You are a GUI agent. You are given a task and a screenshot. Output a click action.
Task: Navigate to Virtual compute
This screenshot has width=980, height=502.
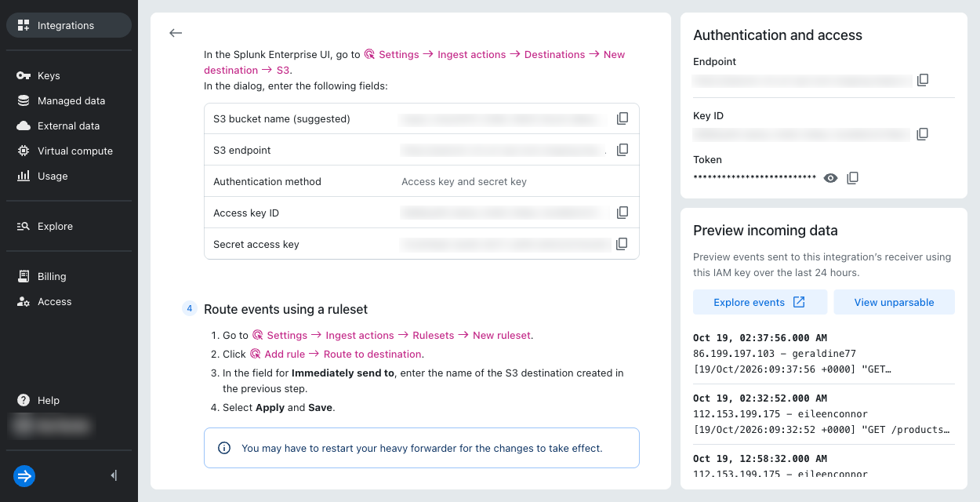69,151
